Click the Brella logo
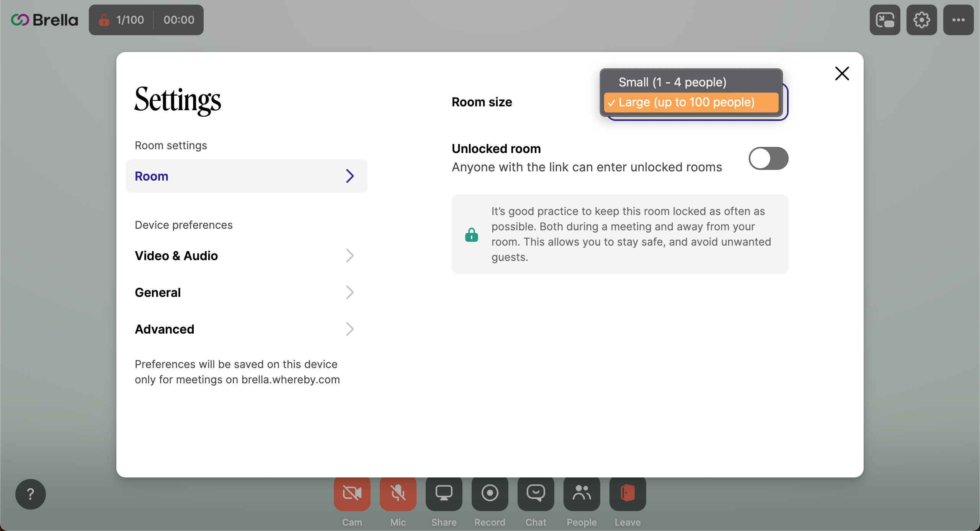Viewport: 980px width, 531px height. [x=44, y=20]
